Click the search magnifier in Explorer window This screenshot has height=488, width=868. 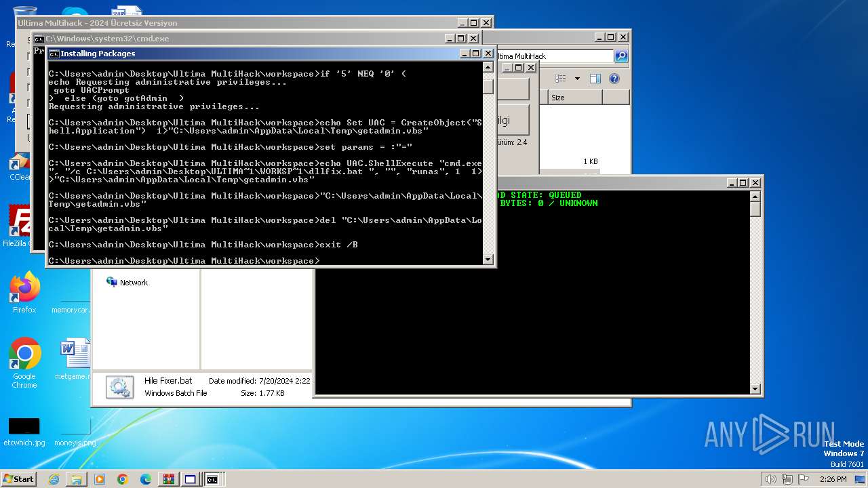click(620, 56)
